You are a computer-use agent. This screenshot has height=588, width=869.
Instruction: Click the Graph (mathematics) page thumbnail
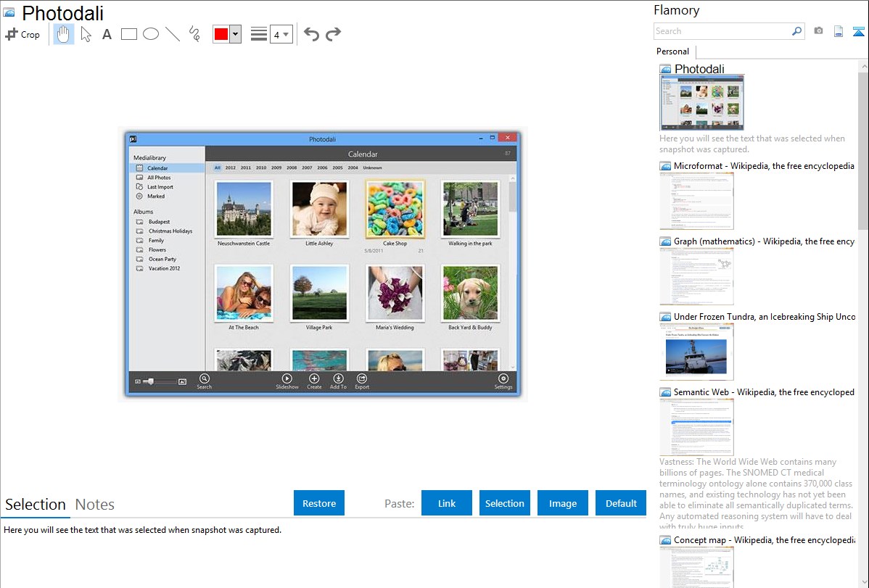point(696,276)
